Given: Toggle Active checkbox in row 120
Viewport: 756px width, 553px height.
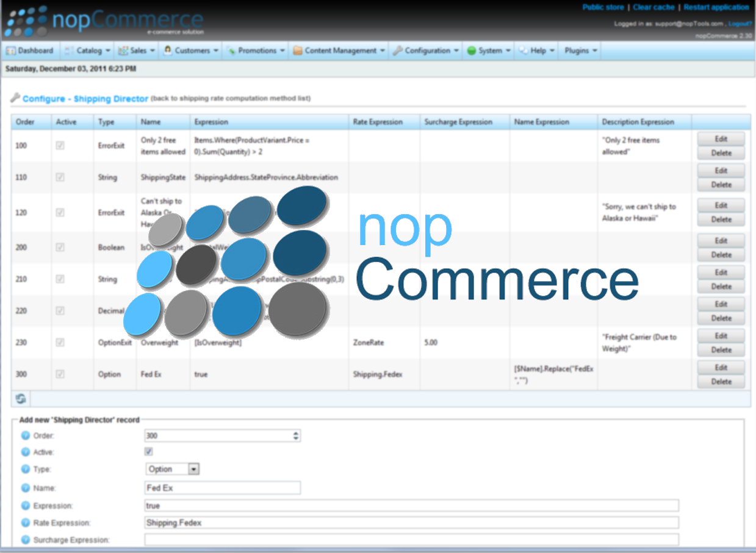Looking at the screenshot, I should (x=60, y=212).
